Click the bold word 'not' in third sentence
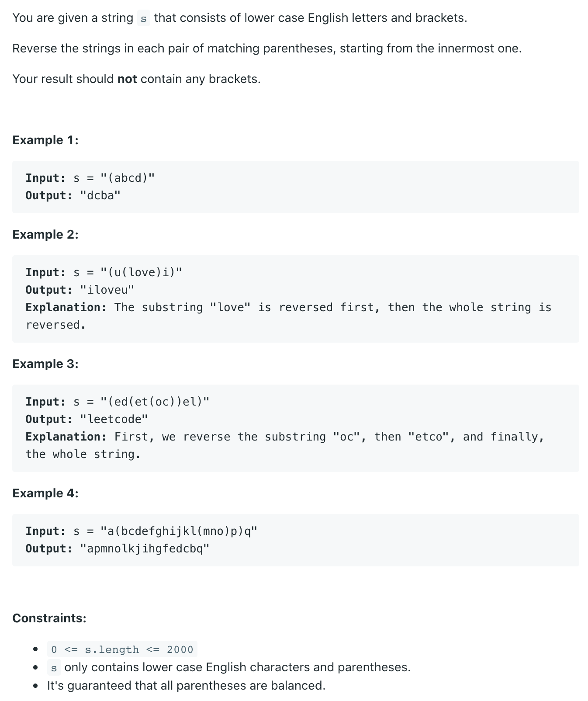588x701 pixels. 127,79
